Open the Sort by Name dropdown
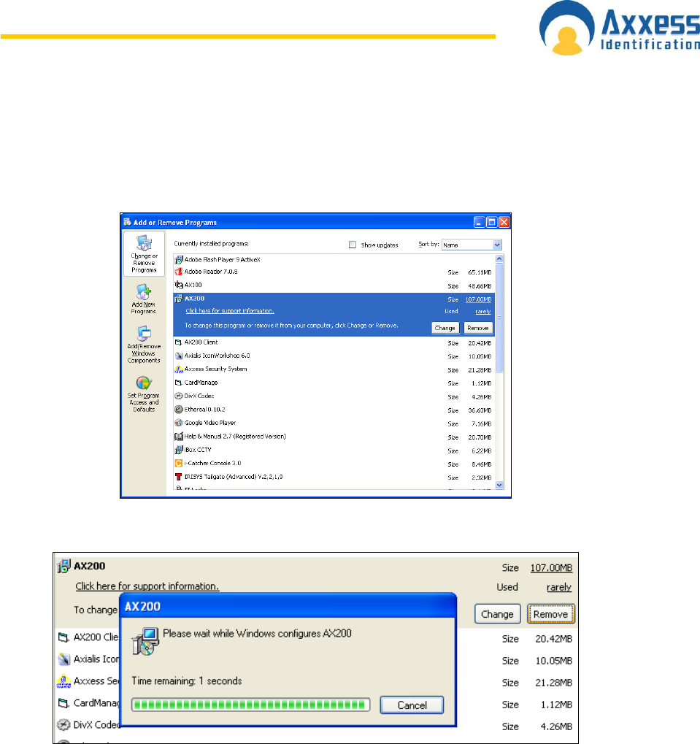The image size is (700, 744). coord(472,245)
